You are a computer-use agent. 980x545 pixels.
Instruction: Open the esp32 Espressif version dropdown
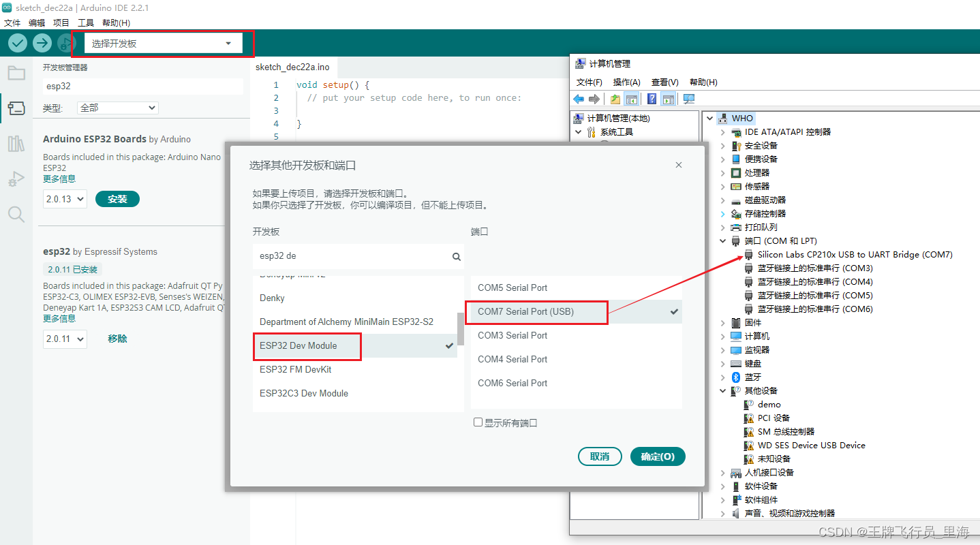[65, 339]
